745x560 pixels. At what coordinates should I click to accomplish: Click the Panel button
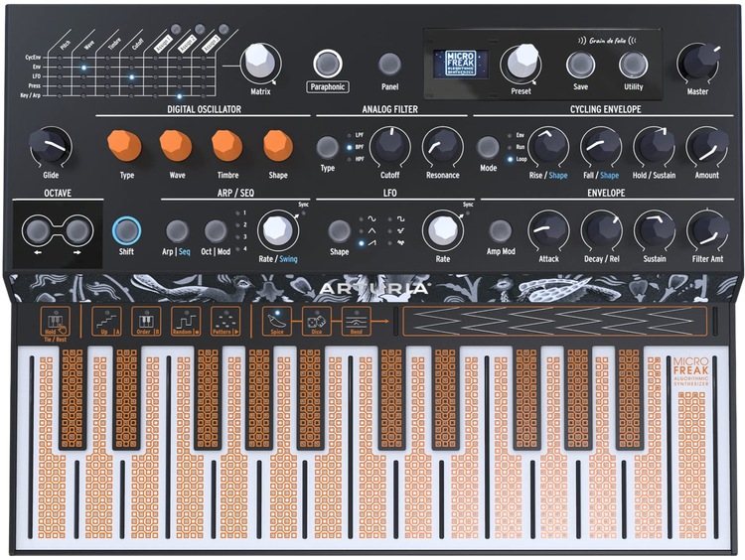point(389,64)
